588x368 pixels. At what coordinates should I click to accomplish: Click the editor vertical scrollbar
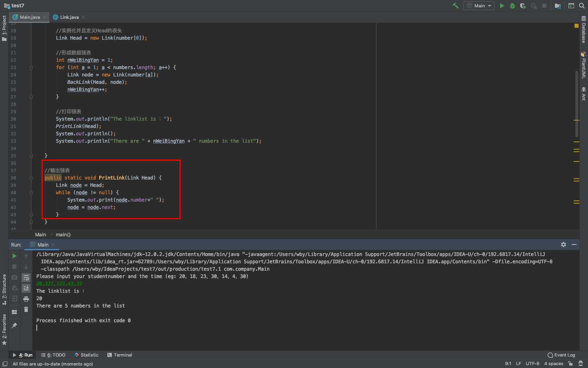[577, 102]
